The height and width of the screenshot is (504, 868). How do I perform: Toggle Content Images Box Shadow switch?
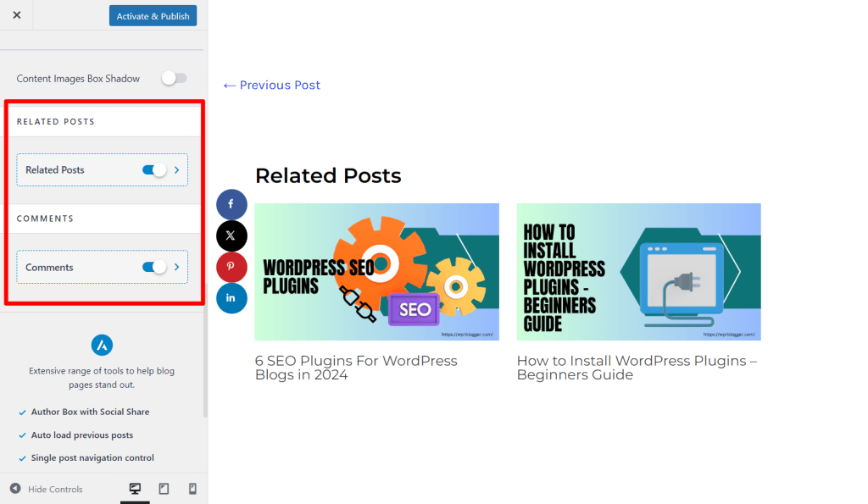[175, 78]
